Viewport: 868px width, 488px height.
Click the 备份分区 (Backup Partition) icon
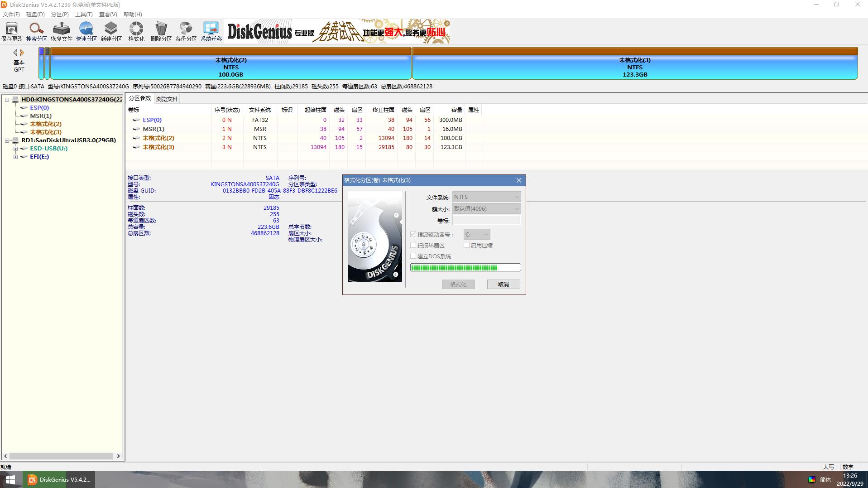pyautogui.click(x=186, y=32)
